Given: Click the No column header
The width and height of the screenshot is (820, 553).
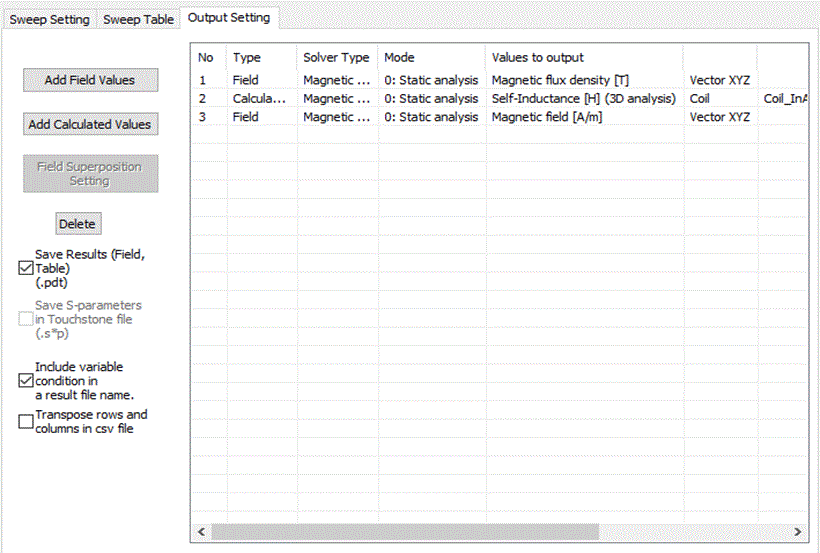Looking at the screenshot, I should click(x=206, y=58).
